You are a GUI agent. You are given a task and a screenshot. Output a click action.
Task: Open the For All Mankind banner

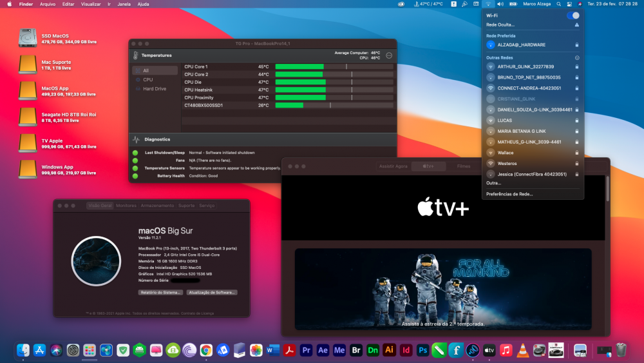coord(443,289)
